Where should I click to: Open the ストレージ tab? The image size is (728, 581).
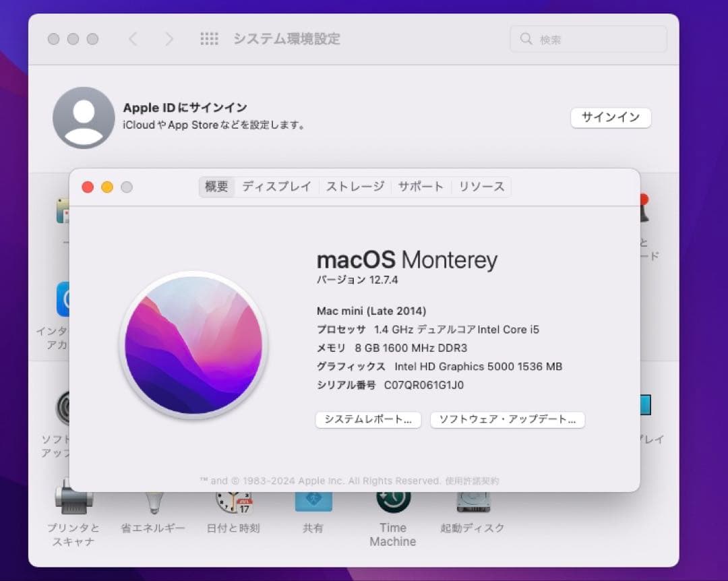tap(355, 187)
